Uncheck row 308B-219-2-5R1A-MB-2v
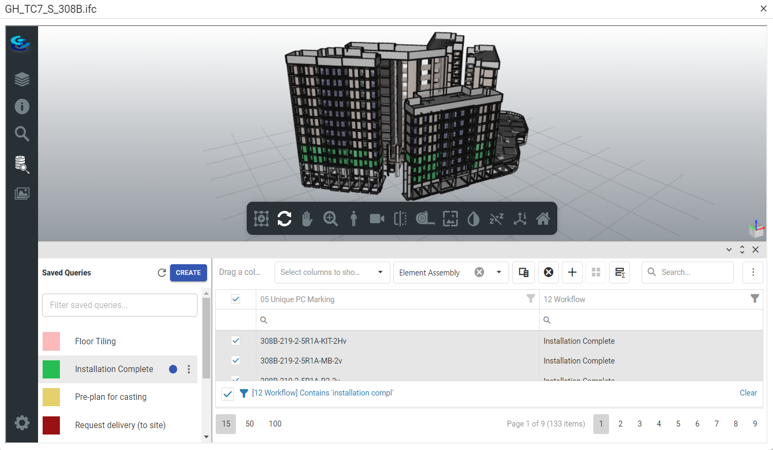The image size is (773, 450). pos(236,360)
